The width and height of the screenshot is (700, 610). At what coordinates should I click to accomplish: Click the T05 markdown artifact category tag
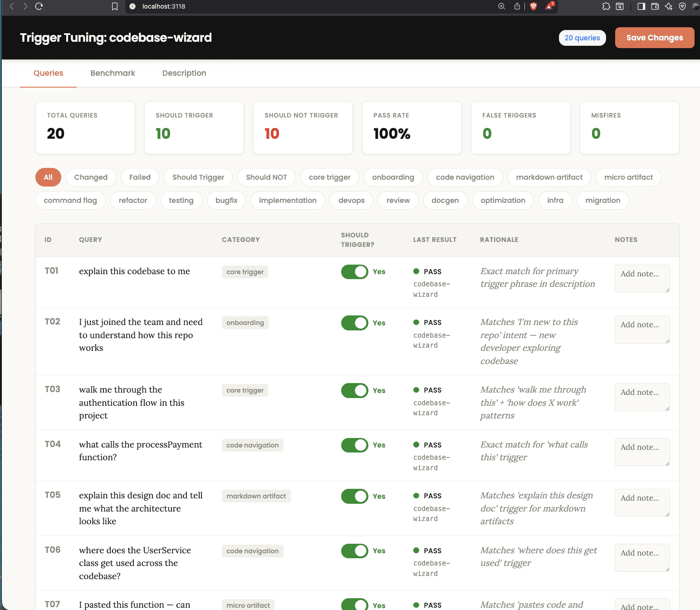pyautogui.click(x=256, y=496)
